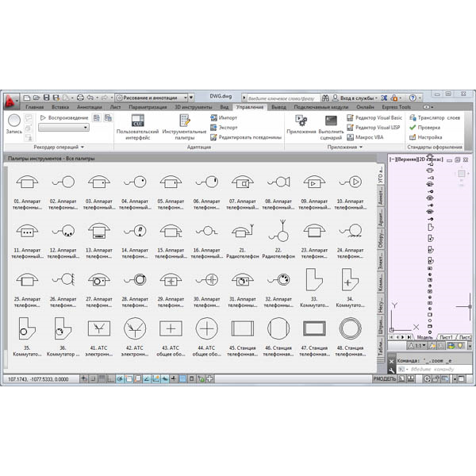Toggle polar tracking in the status bar
Image resolution: width=476 pixels, height=476 pixels.
click(120, 378)
